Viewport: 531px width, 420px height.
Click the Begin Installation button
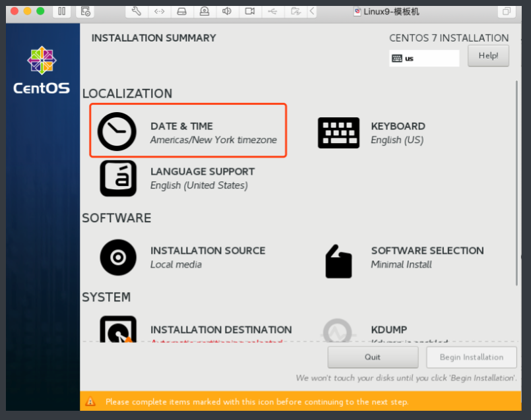pyautogui.click(x=472, y=357)
